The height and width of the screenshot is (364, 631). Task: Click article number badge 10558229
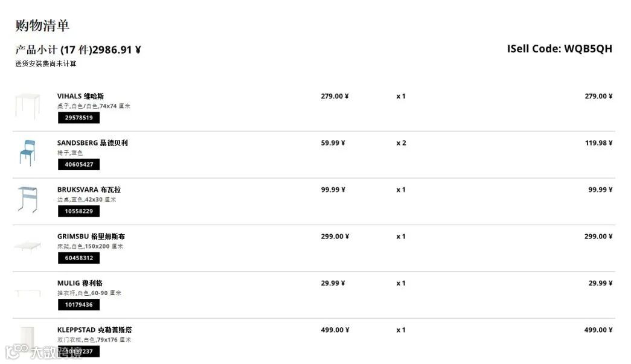click(x=79, y=211)
